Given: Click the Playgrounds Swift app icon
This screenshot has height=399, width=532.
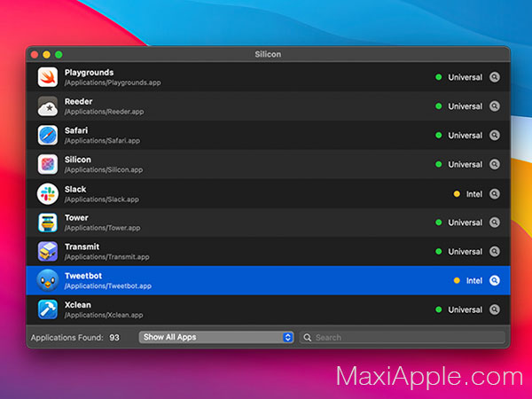Looking at the screenshot, I should (x=48, y=77).
